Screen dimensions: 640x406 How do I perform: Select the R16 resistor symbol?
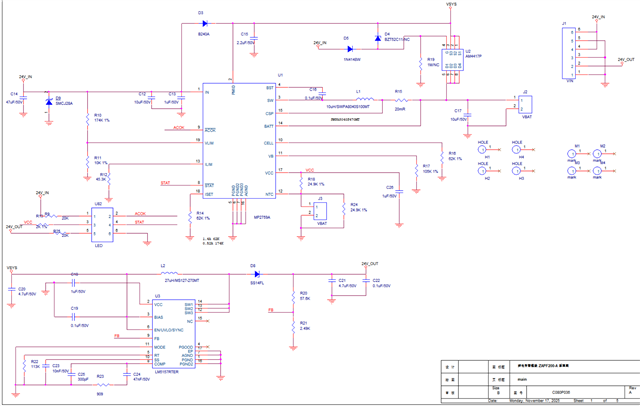coord(442,157)
